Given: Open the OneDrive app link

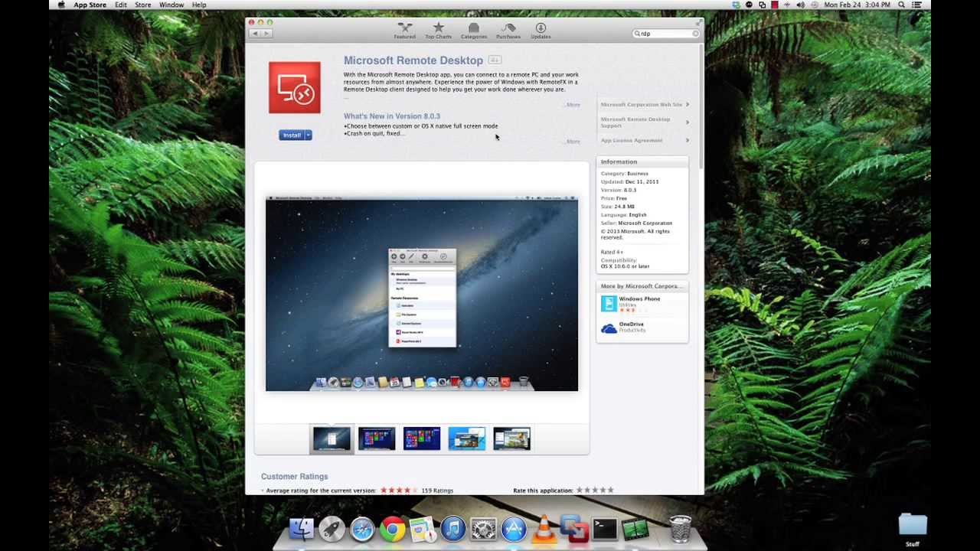Looking at the screenshot, I should pos(632,324).
